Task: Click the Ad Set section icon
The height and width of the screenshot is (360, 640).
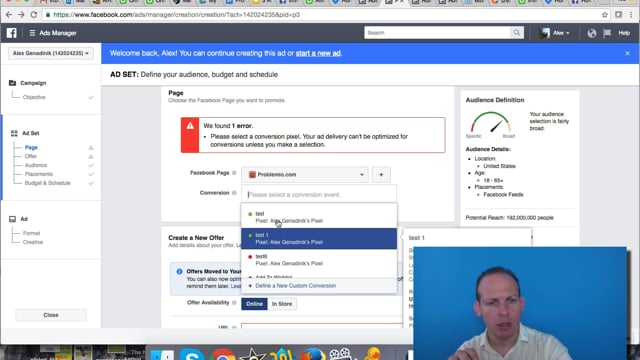Action: (14, 133)
